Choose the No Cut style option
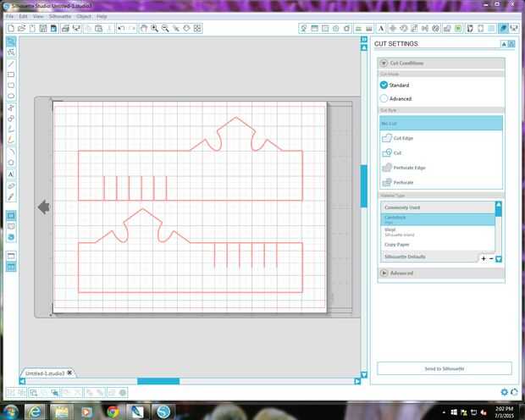The image size is (525, 420). [x=441, y=124]
